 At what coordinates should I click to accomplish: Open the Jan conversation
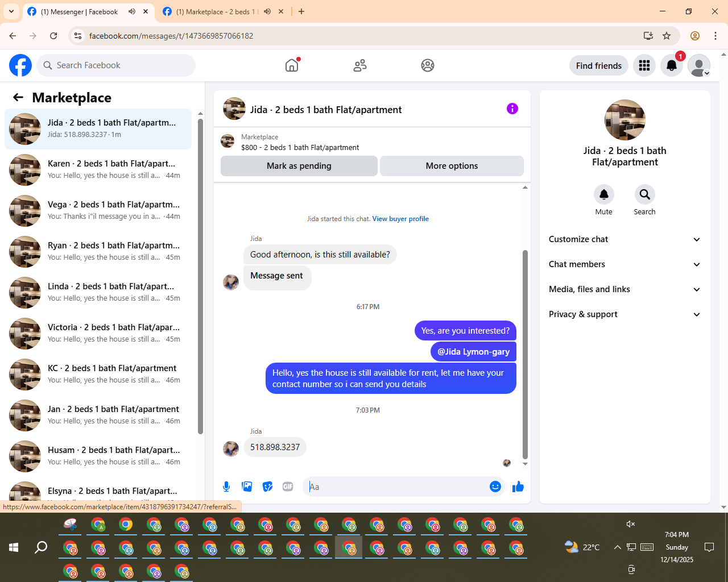(x=98, y=415)
